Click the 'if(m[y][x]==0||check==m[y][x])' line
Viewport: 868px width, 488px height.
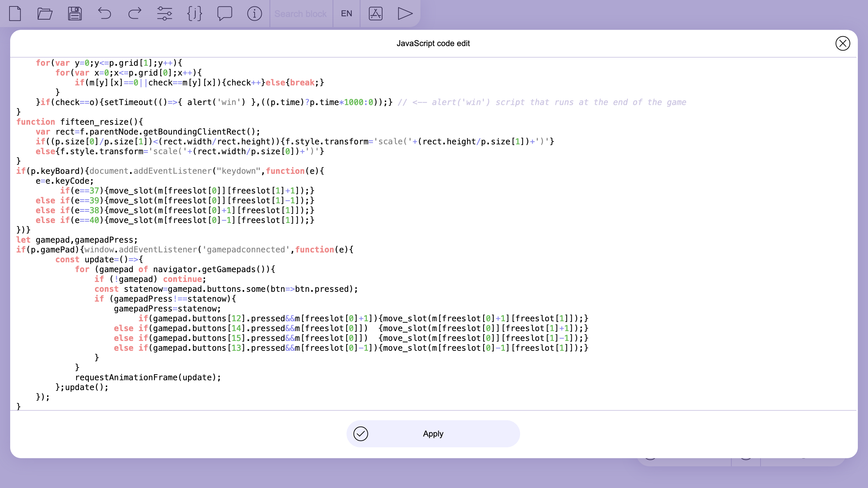199,83
